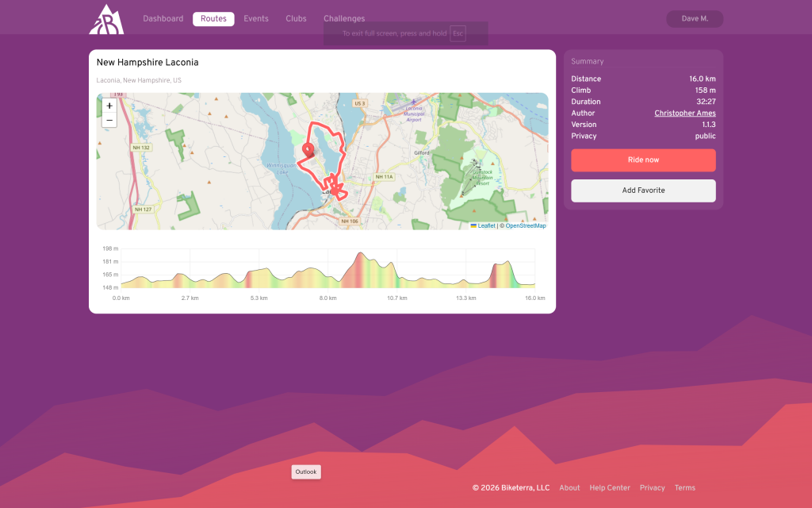Viewport: 812px width, 508px height.
Task: Open the Help Center footer link
Action: tap(609, 488)
